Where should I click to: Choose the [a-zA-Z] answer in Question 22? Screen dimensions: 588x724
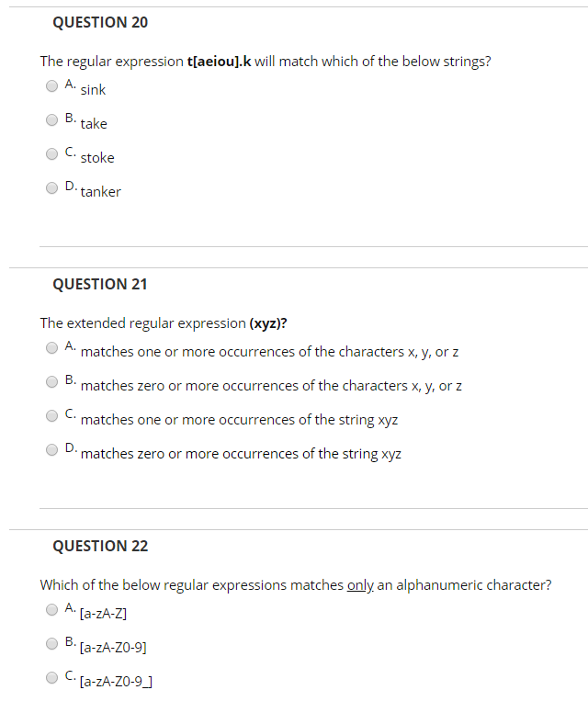(51, 609)
